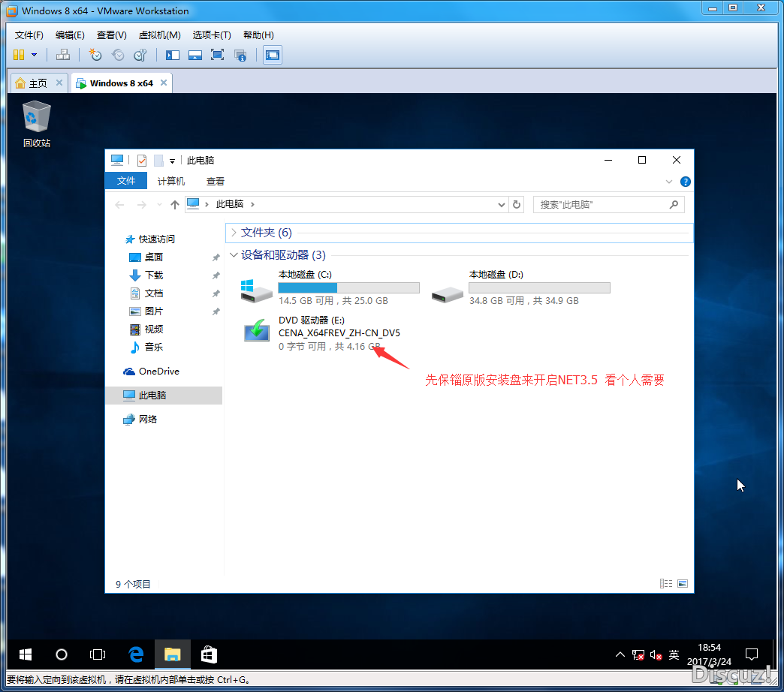Open the VMware 编辑(E) menu
This screenshot has width=784, height=692.
tap(70, 35)
